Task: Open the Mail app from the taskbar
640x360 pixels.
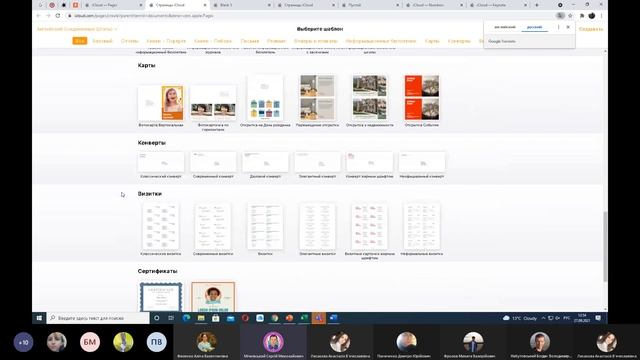Action: (x=231, y=318)
